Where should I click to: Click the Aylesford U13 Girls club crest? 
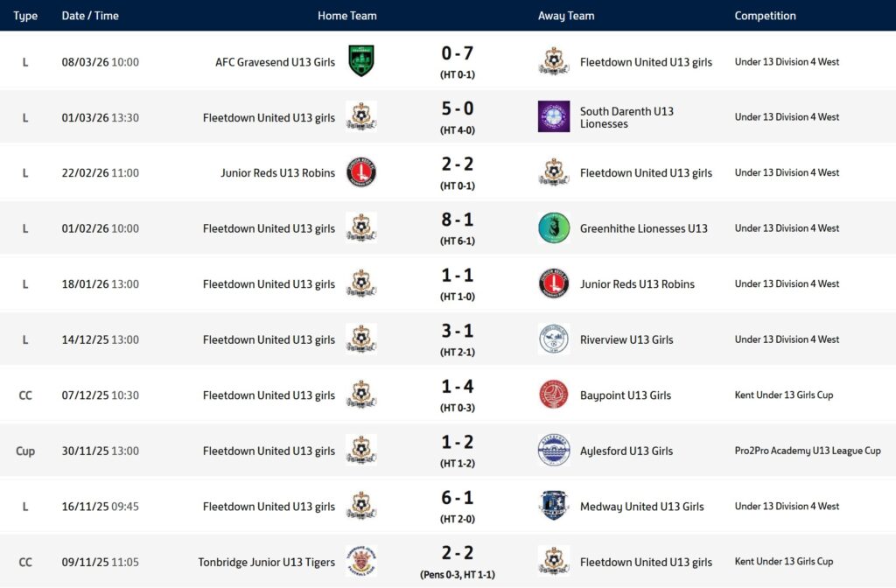click(x=553, y=451)
